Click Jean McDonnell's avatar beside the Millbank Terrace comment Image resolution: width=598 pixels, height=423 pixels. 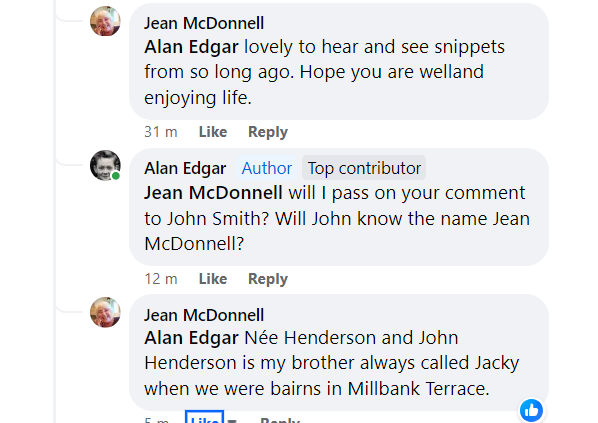tap(105, 312)
